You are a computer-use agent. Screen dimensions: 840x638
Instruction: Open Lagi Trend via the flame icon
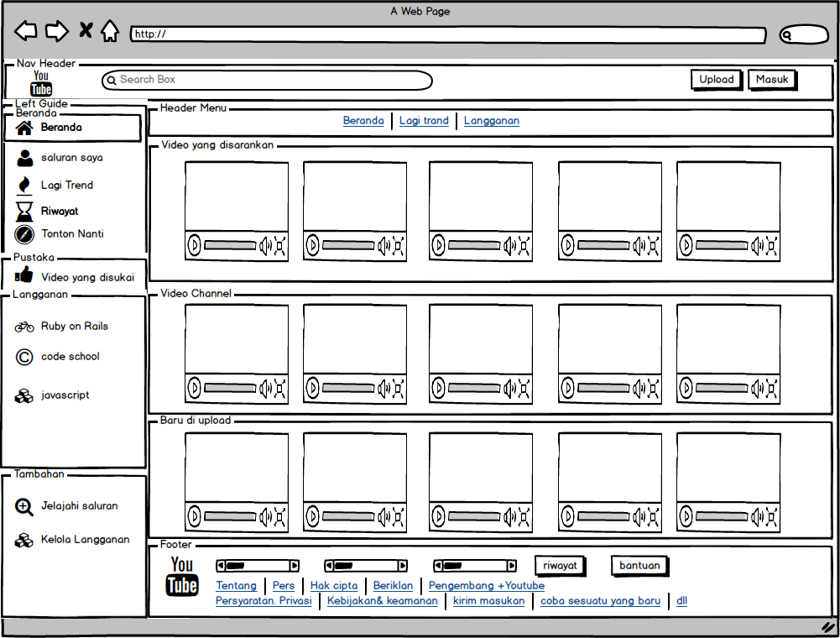click(24, 185)
